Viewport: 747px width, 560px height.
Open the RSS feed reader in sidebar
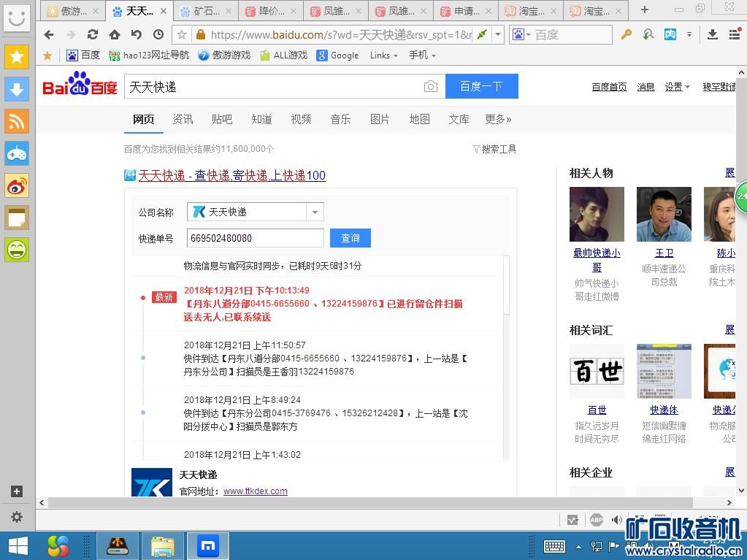click(x=17, y=121)
